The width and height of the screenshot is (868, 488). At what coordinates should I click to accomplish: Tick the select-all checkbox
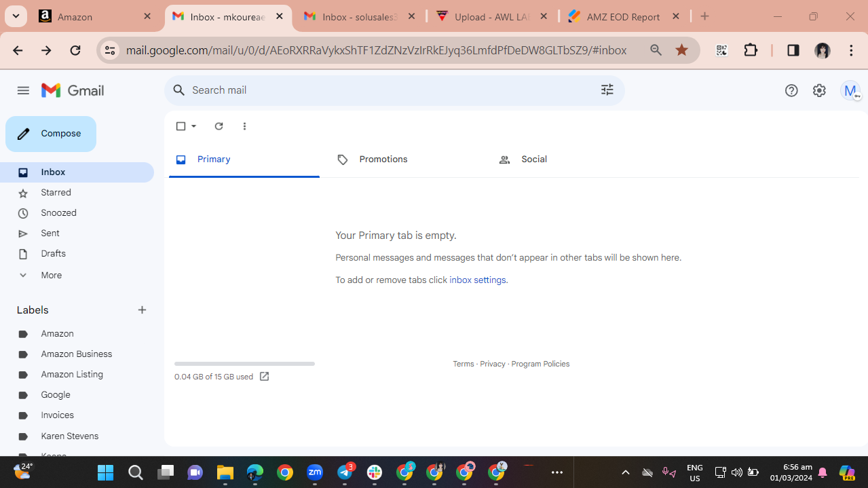click(x=181, y=126)
